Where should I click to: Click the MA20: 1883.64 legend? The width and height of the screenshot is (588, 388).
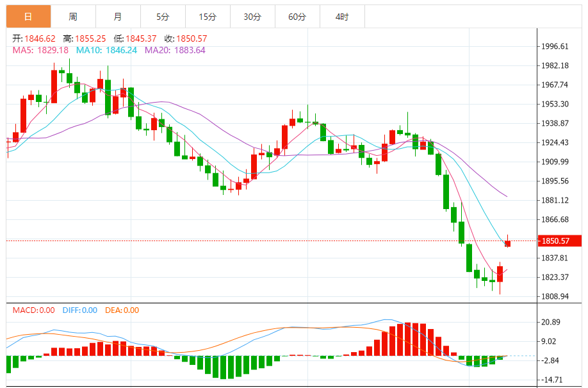(x=175, y=50)
